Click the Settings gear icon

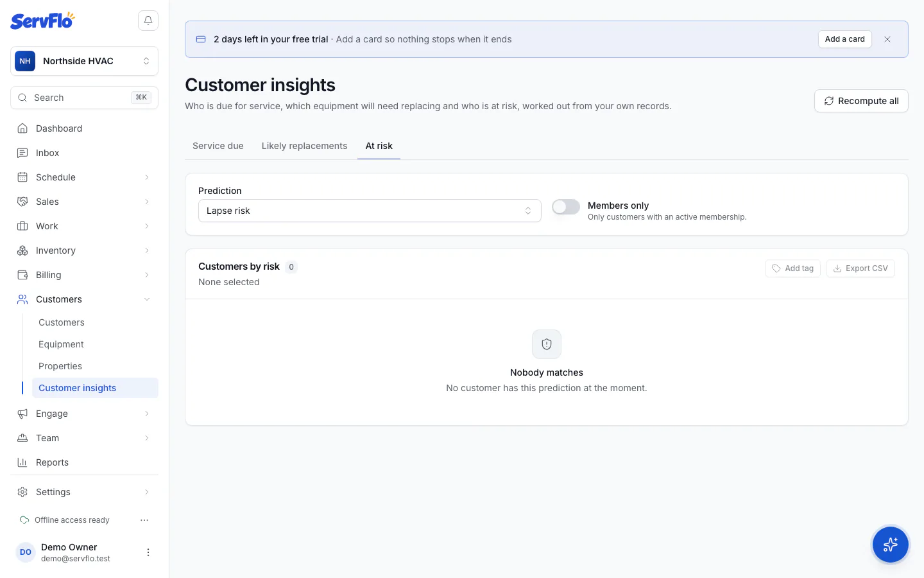[x=22, y=492]
